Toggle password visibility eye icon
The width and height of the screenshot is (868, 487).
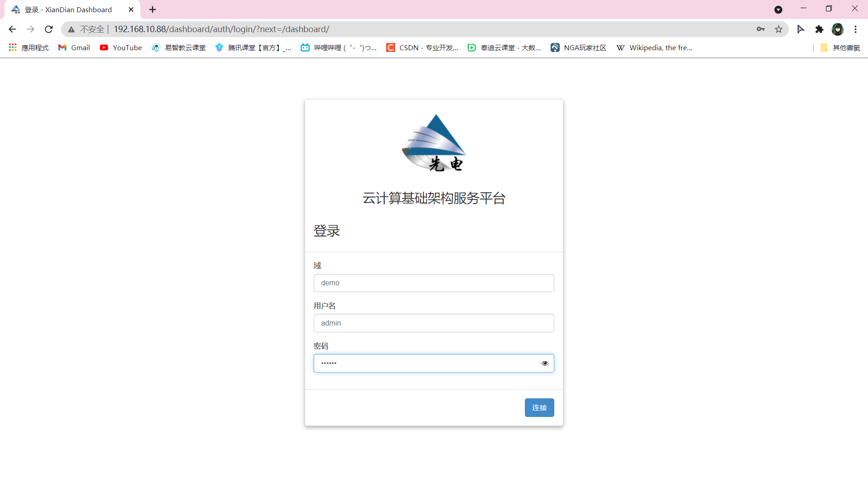tap(545, 364)
